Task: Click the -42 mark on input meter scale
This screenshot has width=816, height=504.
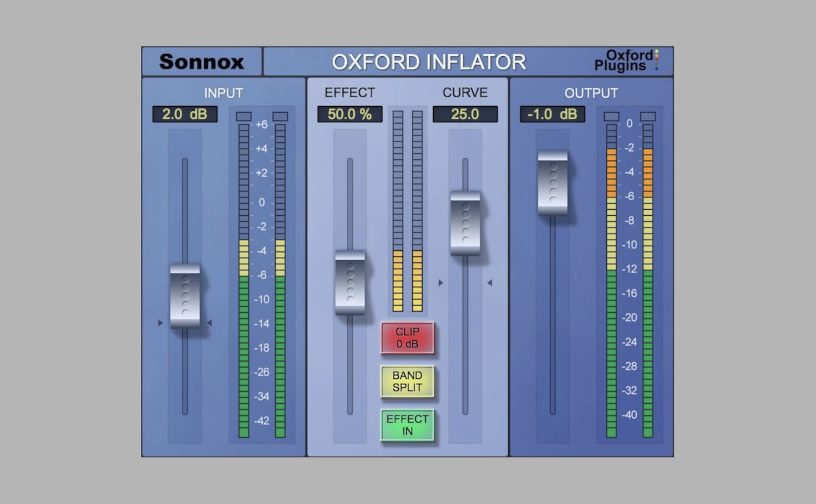Action: coord(262,421)
